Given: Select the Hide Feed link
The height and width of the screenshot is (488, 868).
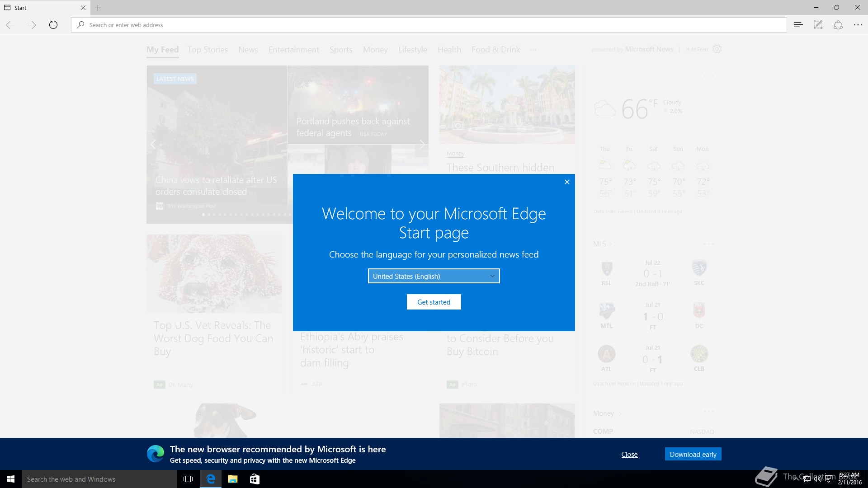Looking at the screenshot, I should pyautogui.click(x=696, y=49).
